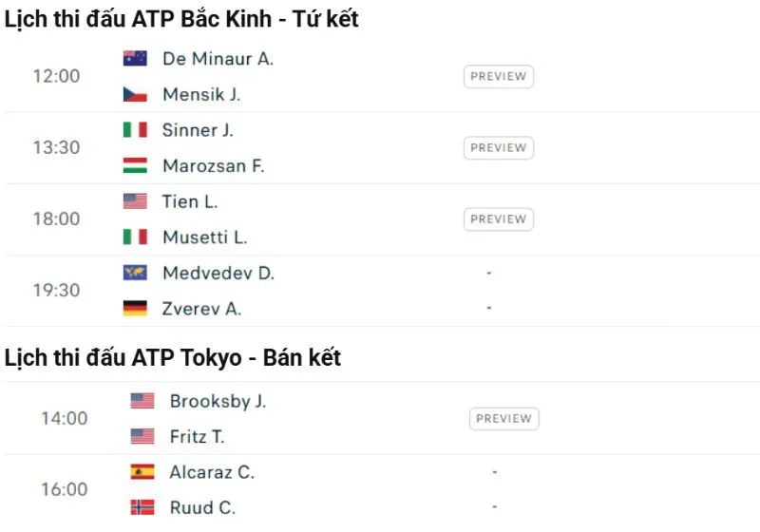Viewport: 760px width, 532px height.
Task: Click the ATP Bắc Kinh Tứ kết heading
Action: click(181, 19)
